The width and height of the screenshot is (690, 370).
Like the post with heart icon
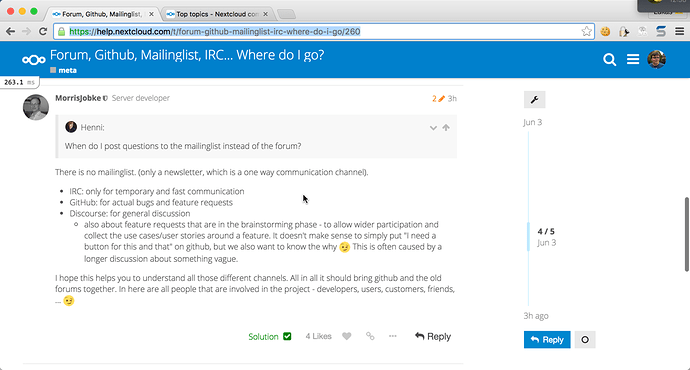(x=347, y=337)
